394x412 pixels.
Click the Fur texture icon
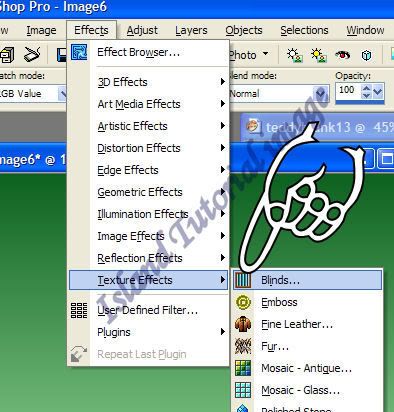click(243, 346)
